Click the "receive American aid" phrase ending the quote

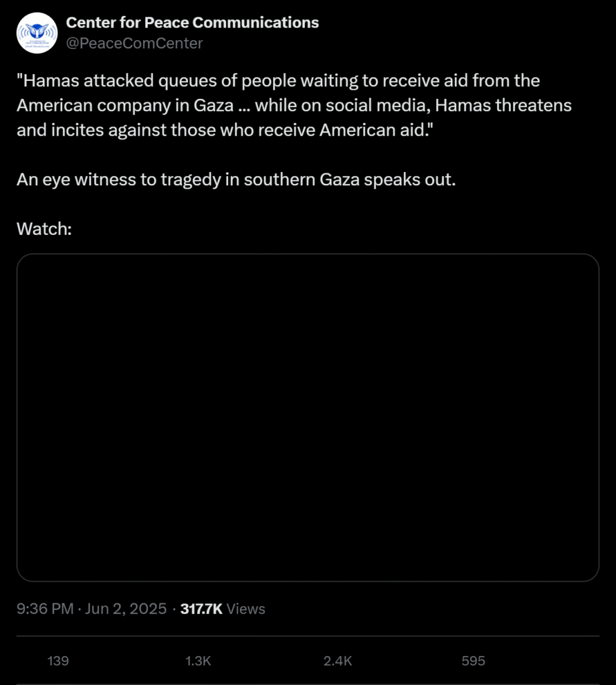click(356, 130)
